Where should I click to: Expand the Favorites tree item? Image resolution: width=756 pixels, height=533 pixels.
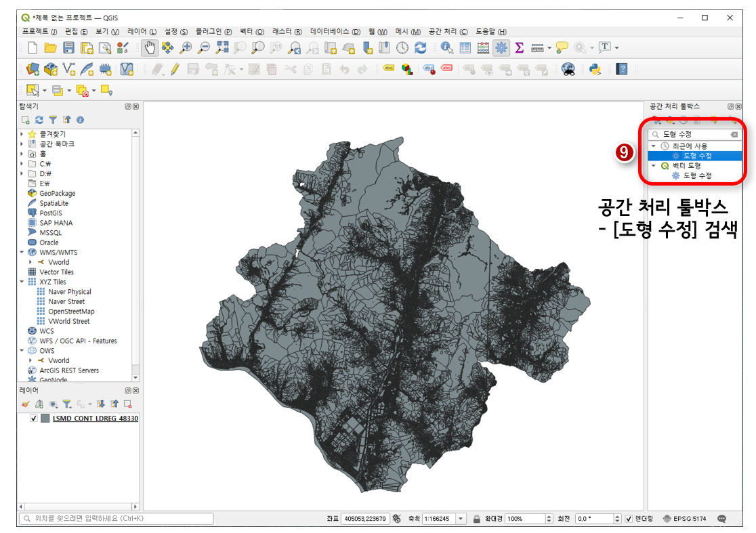coord(21,134)
